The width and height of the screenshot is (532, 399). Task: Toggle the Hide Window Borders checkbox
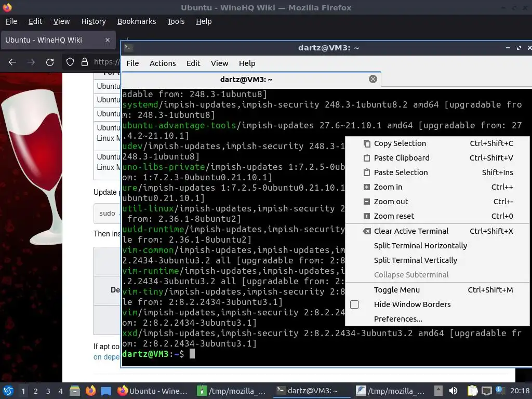[x=354, y=304]
